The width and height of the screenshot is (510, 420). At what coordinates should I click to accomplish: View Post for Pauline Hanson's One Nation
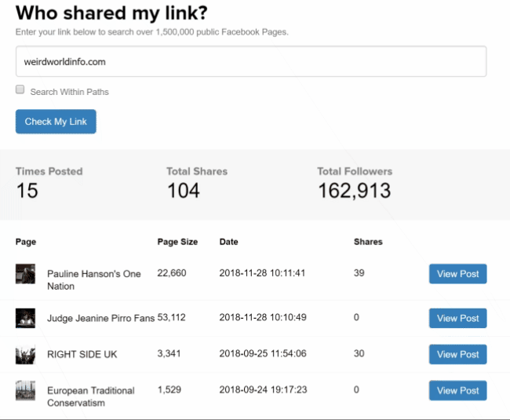[x=458, y=274]
